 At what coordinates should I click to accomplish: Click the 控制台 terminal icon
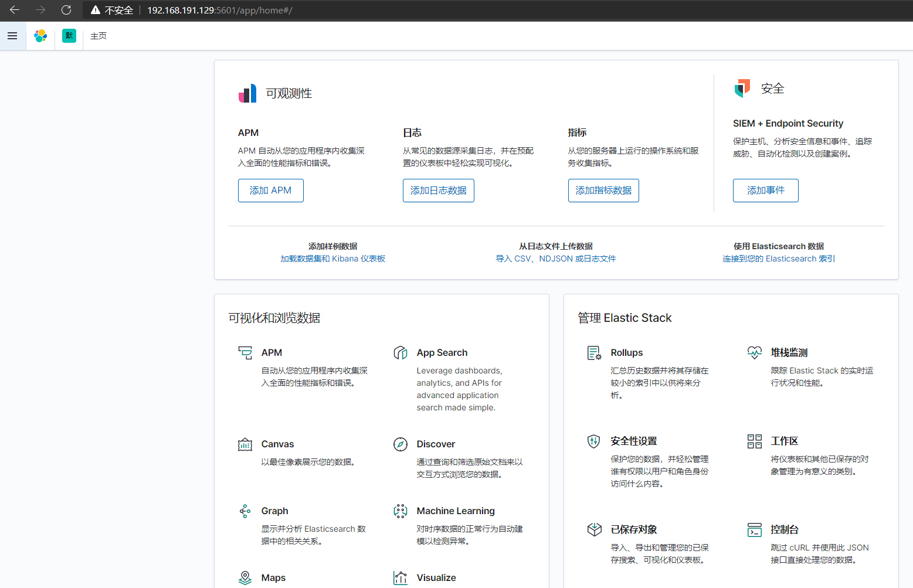pyautogui.click(x=755, y=530)
